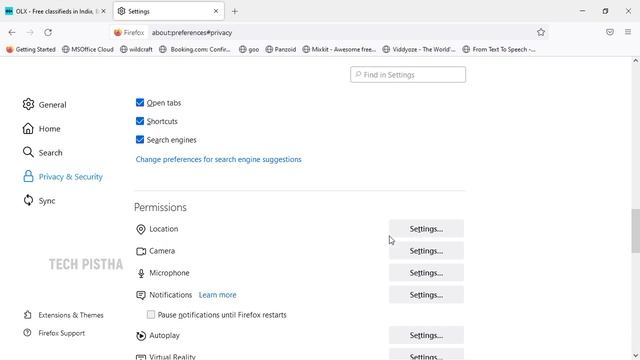Open MSOffice Cloud bookmark
Image resolution: width=640 pixels, height=360 pixels.
pos(88,49)
